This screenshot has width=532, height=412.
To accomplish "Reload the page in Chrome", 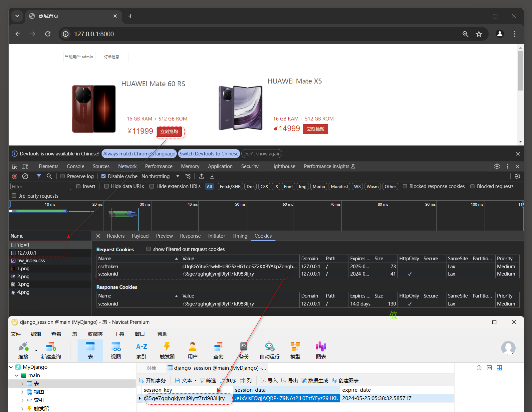I will (48, 34).
